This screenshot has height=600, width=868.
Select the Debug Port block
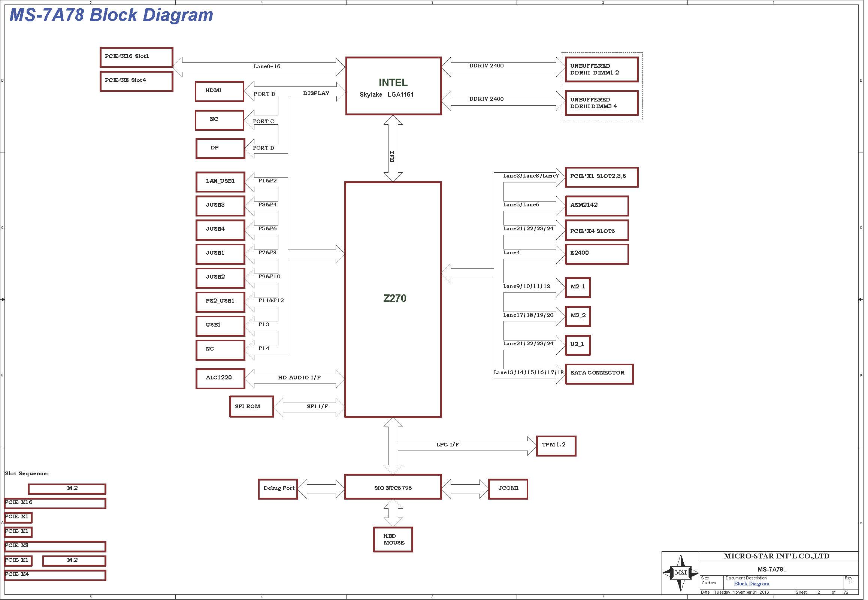pos(279,490)
